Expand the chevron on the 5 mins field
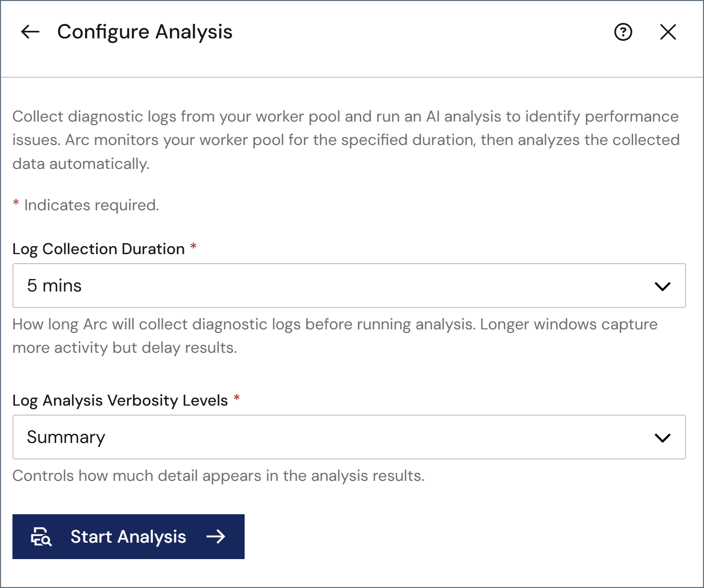This screenshot has width=704, height=588. point(662,286)
